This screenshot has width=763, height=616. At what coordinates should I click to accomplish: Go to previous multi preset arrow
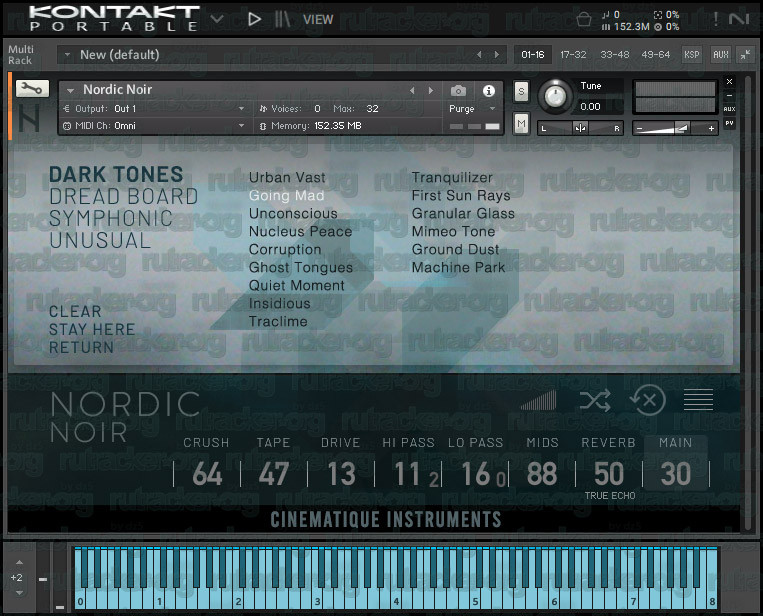coord(479,54)
